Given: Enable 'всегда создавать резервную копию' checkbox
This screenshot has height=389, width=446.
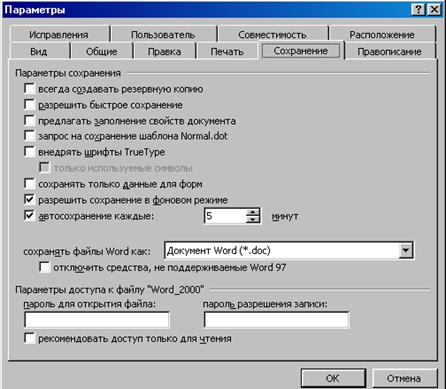Looking at the screenshot, I should (x=29, y=89).
